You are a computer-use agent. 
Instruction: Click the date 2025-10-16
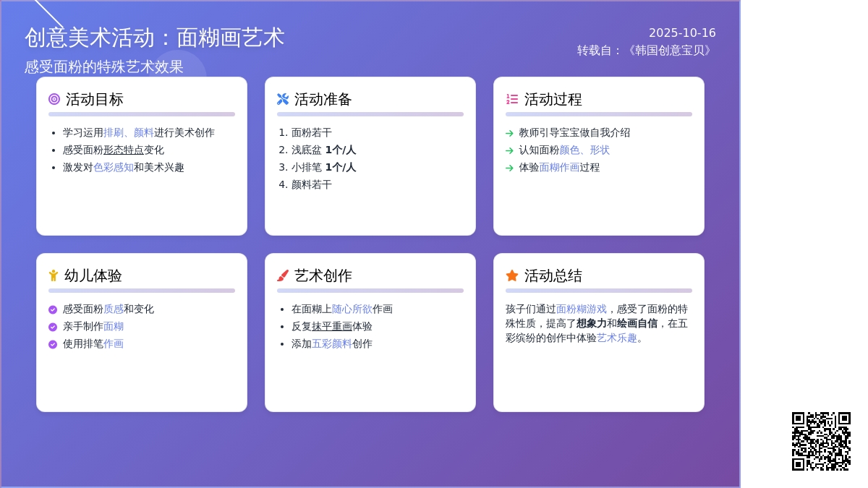point(682,33)
